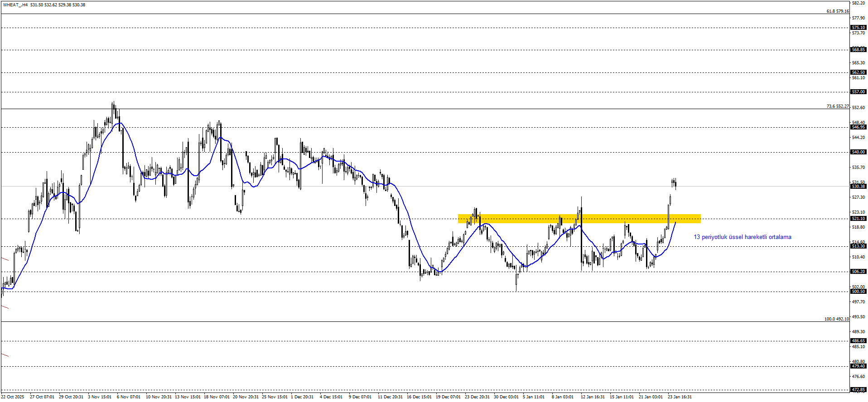
Task: Click the WHEAT_,H4 chart title text
Action: tap(15, 5)
